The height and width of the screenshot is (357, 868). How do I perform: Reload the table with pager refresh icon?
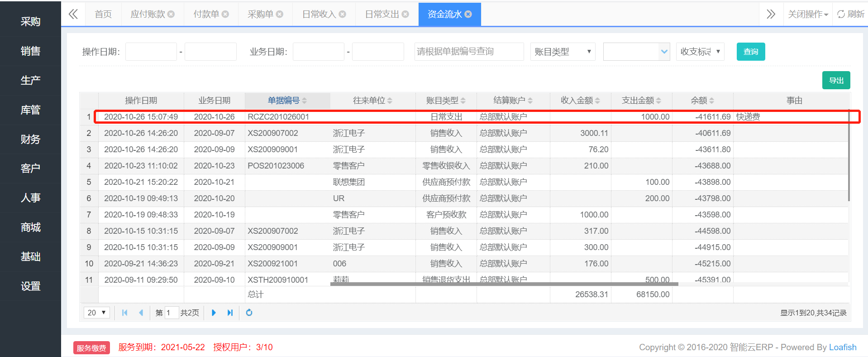point(249,313)
